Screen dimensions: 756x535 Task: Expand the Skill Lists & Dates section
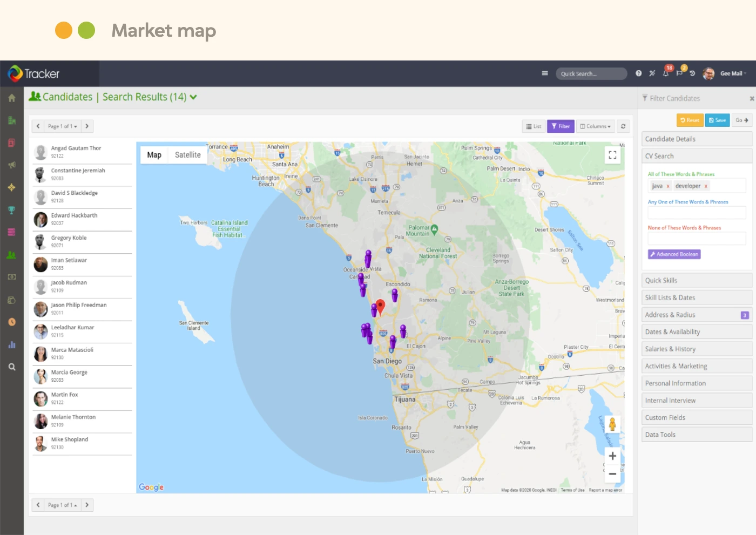(x=697, y=297)
